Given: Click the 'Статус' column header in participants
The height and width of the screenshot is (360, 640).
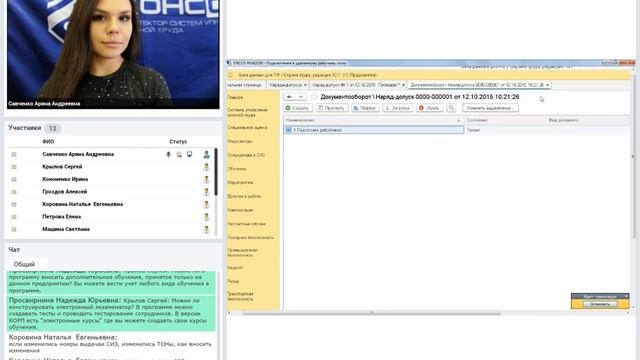Looking at the screenshot, I should click(x=178, y=142).
